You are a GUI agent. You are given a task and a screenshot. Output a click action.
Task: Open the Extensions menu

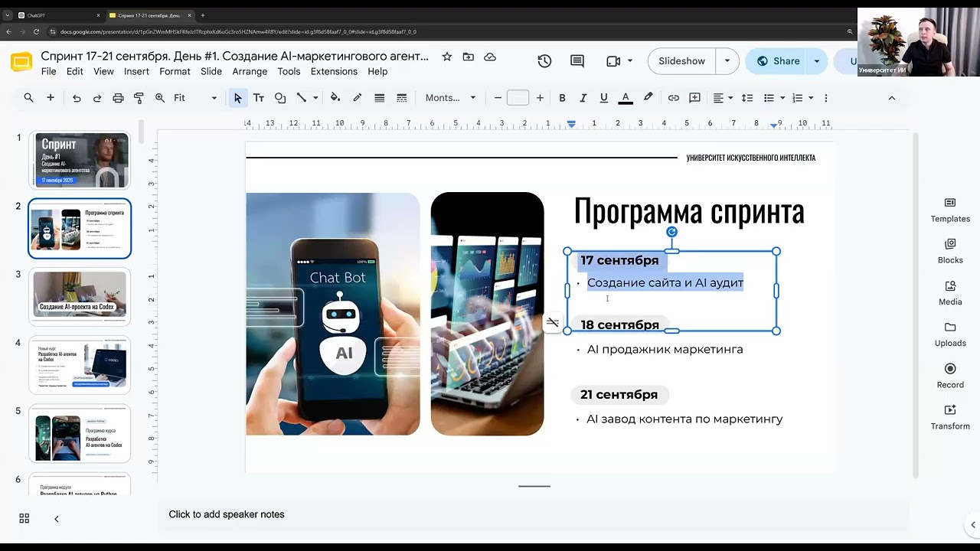334,71
